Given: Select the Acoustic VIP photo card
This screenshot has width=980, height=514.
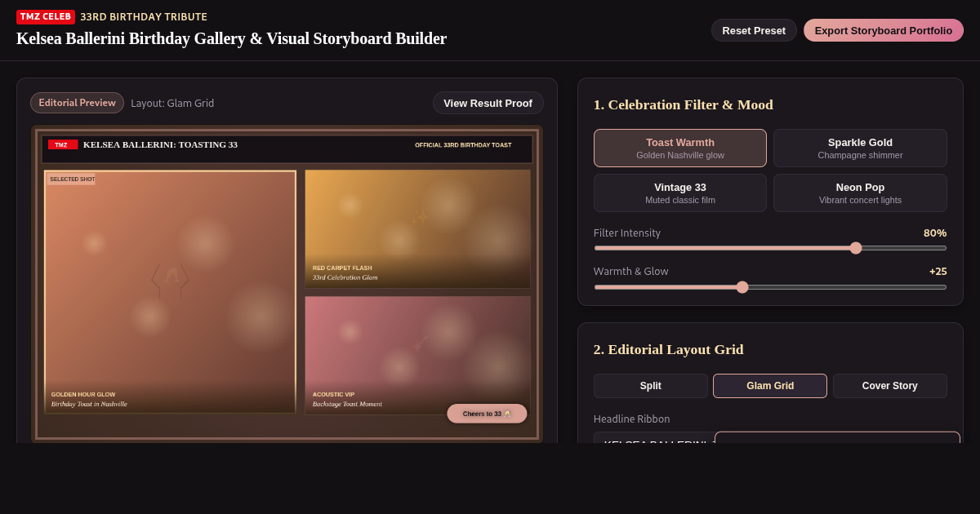Looking at the screenshot, I should (418, 356).
